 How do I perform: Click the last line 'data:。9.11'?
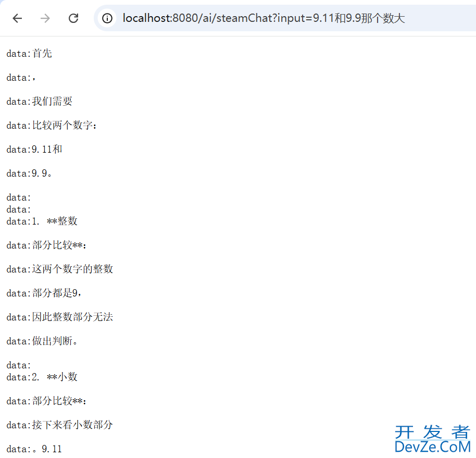34,449
